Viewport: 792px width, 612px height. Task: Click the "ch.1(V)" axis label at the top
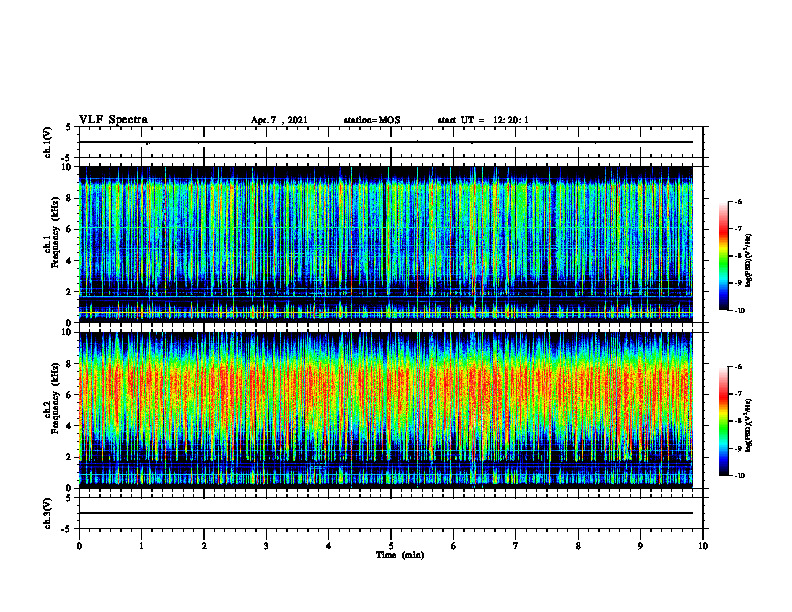(x=47, y=142)
